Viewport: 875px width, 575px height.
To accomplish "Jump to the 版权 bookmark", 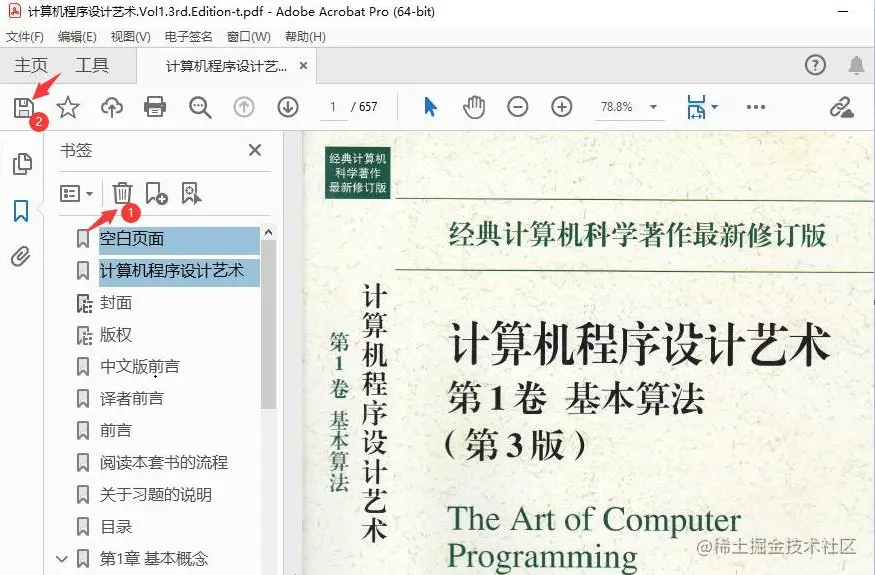I will pos(116,335).
